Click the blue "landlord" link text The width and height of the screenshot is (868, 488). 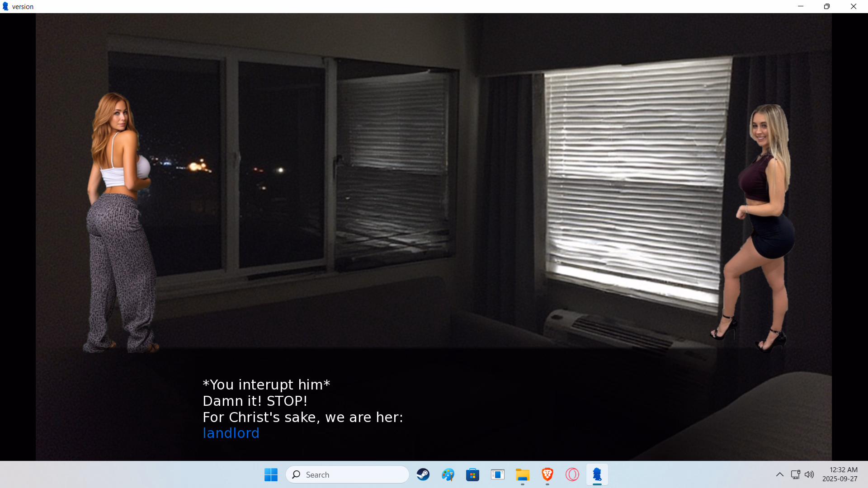[231, 433]
